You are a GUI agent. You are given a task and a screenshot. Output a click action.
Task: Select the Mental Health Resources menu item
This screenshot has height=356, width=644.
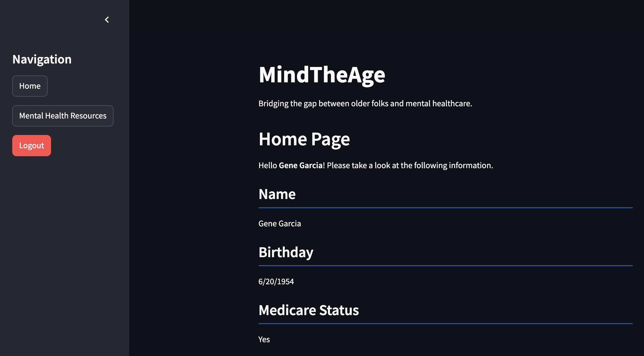pos(63,115)
